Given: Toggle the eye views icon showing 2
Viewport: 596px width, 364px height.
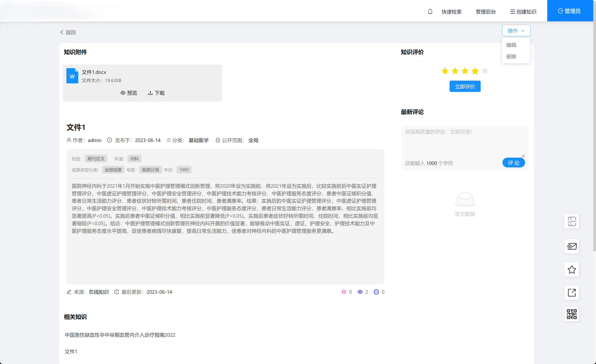Looking at the screenshot, I should coord(360,292).
